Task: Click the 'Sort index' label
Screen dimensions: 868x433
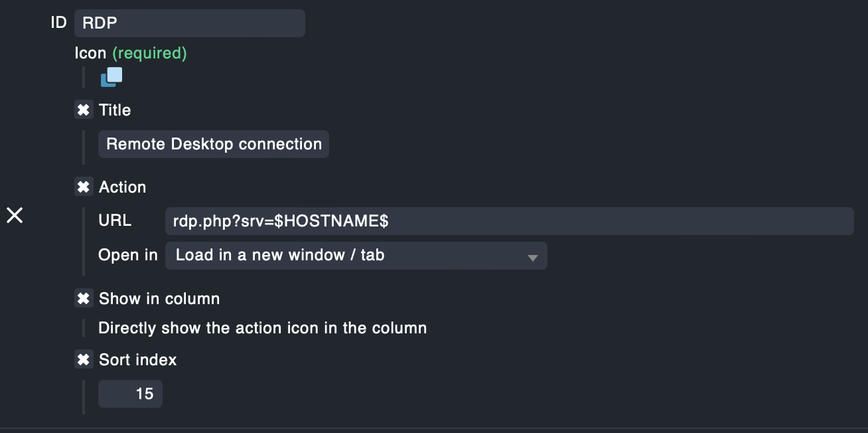Action: tap(138, 360)
